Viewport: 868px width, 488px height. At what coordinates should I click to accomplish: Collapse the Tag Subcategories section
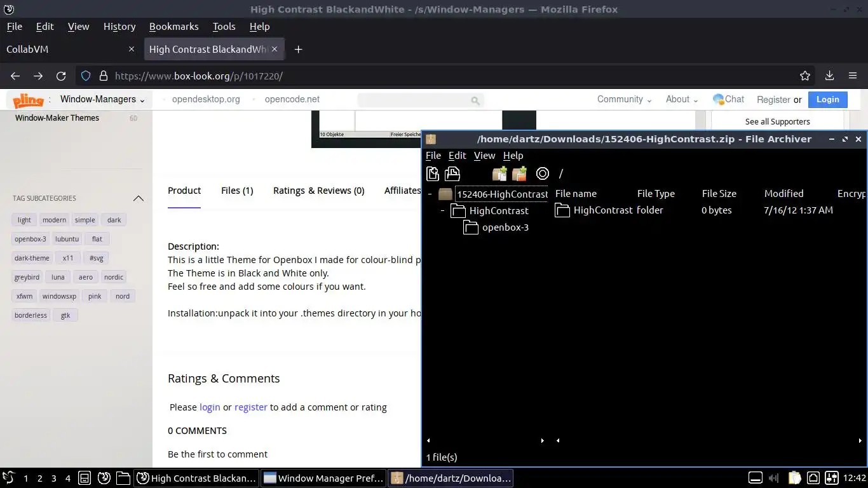click(x=138, y=198)
